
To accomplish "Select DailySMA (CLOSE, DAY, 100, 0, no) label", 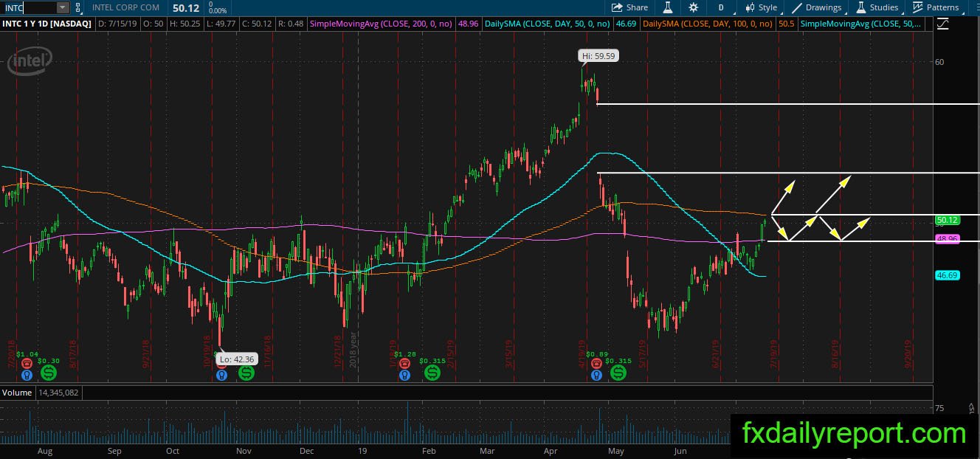I will tap(708, 24).
